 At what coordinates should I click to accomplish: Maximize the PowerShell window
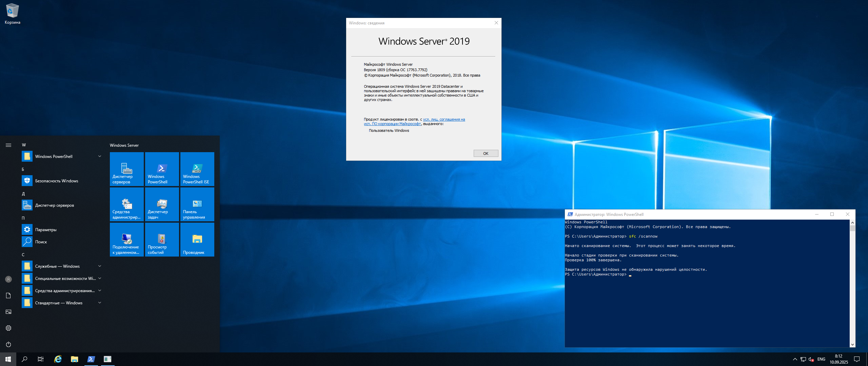[x=832, y=214]
